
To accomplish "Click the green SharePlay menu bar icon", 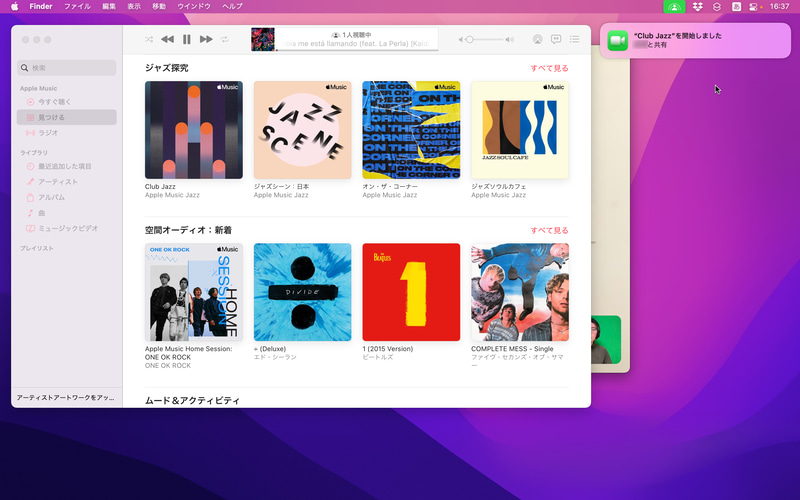I will (674, 7).
